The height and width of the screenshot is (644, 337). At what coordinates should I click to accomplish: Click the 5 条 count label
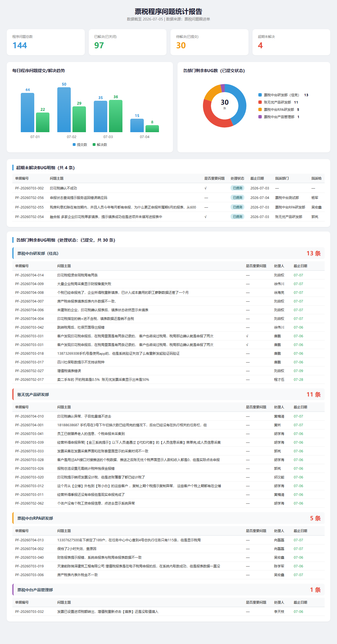[x=315, y=518]
